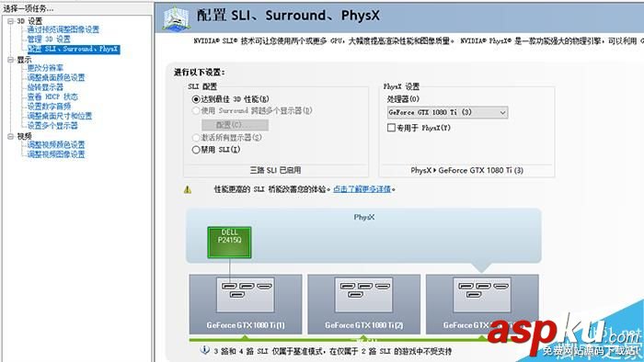The image size is (644, 362).
Task: Open 设置数字音频 page
Action: pyautogui.click(x=49, y=107)
